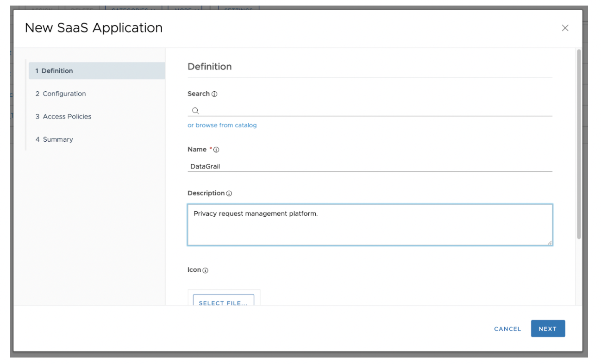Open the 'or browse from catalog' link

tap(222, 125)
